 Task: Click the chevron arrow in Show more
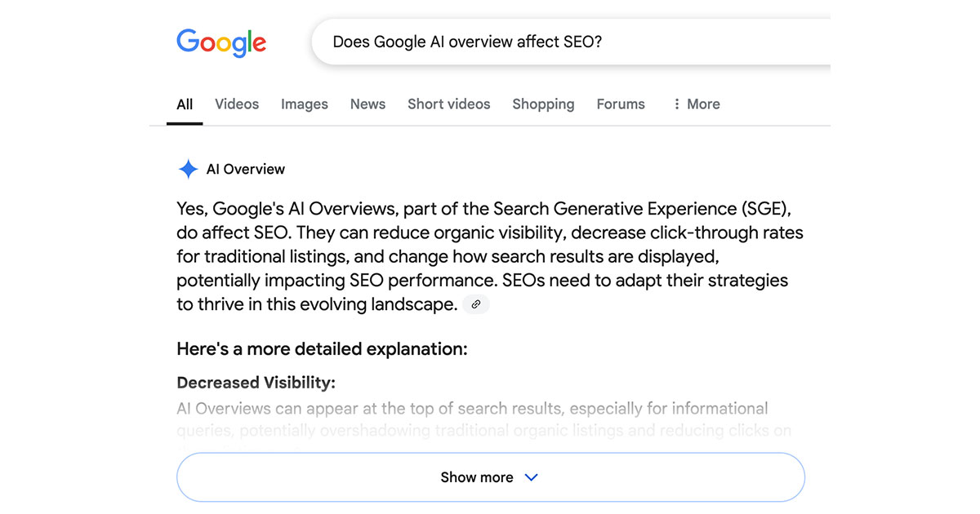coord(531,477)
